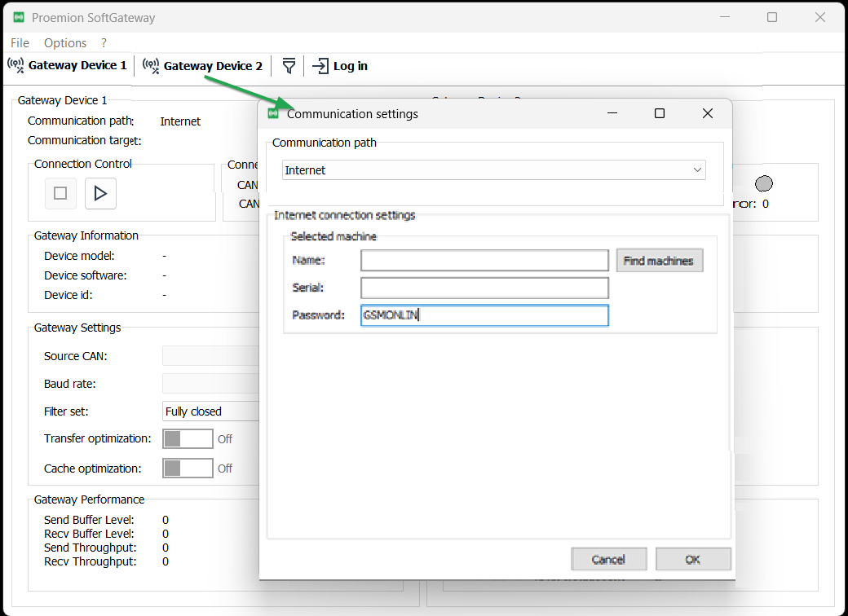
Task: Enable Transfer optimization
Action: pos(188,438)
